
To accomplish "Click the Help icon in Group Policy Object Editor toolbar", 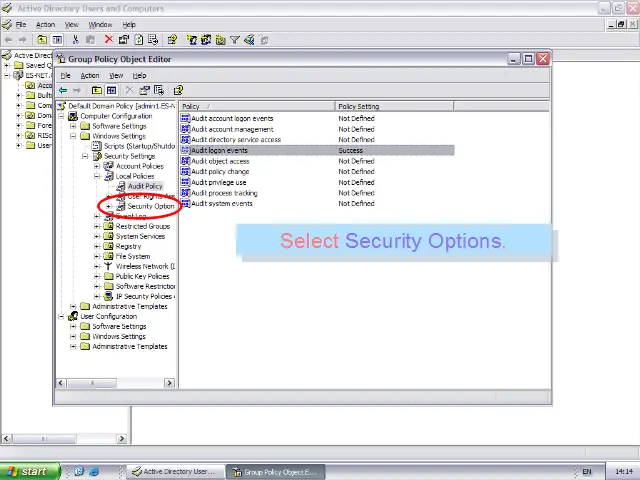I will [178, 90].
